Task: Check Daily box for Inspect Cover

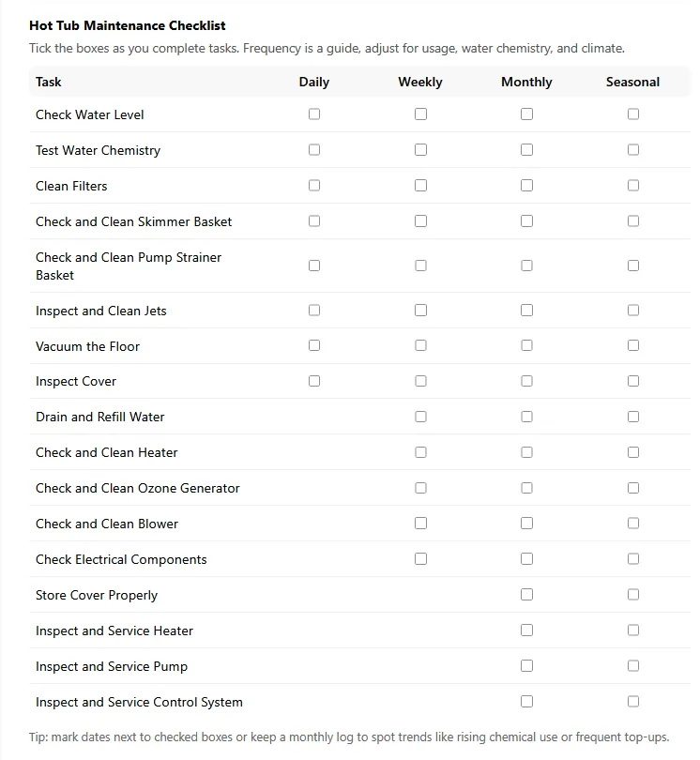Action: click(x=314, y=381)
